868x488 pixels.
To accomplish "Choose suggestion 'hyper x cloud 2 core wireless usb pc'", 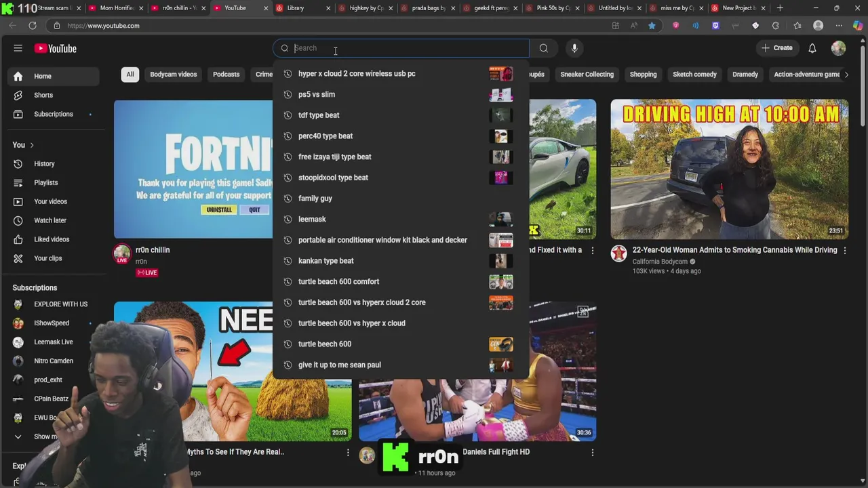I will point(401,74).
